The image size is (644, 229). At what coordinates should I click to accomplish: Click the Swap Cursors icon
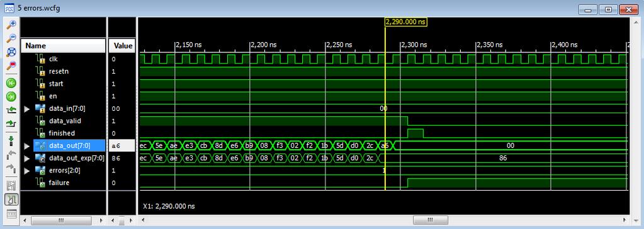[11, 186]
